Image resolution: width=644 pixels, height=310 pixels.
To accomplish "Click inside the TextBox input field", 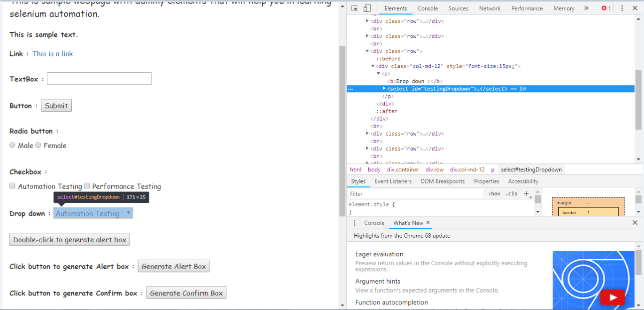I will click(x=99, y=78).
